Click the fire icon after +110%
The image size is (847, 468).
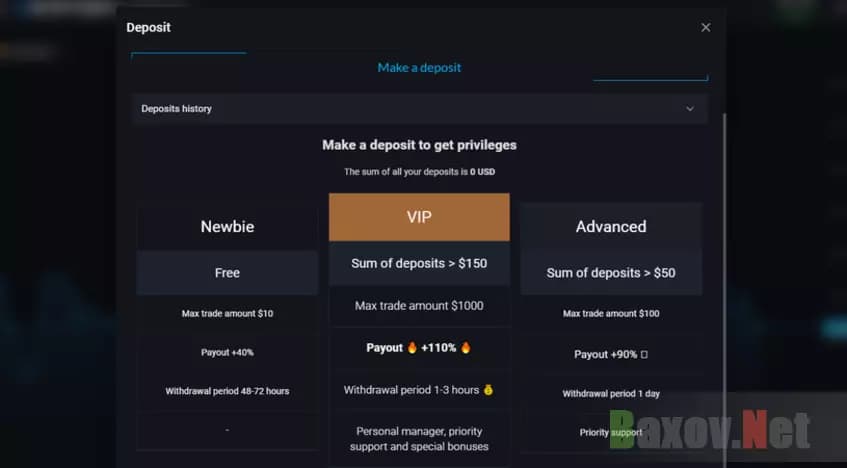(465, 348)
